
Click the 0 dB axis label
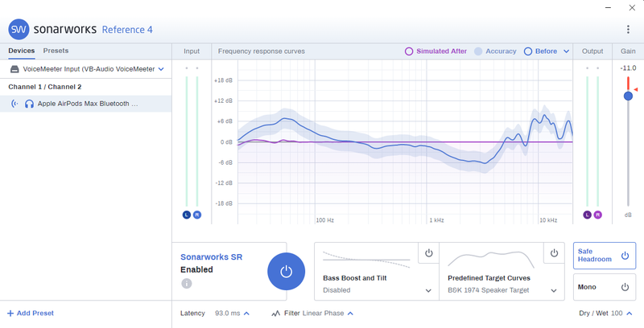pyautogui.click(x=226, y=141)
